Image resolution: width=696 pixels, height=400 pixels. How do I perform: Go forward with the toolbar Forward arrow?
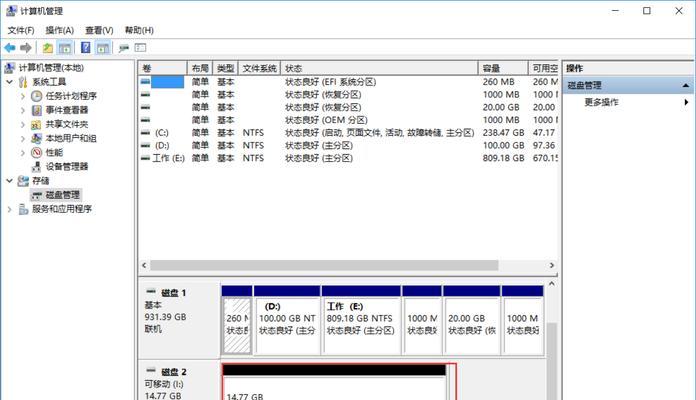coord(26,48)
